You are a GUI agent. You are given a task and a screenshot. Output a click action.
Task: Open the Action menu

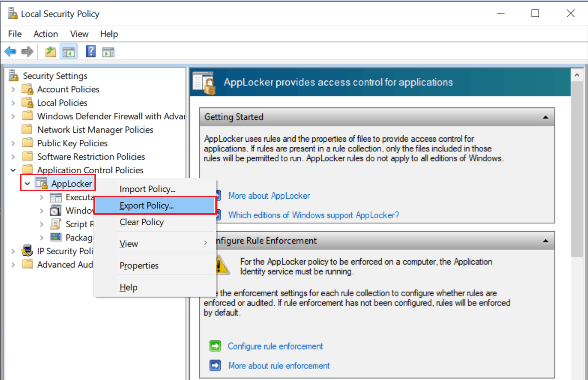(x=46, y=34)
